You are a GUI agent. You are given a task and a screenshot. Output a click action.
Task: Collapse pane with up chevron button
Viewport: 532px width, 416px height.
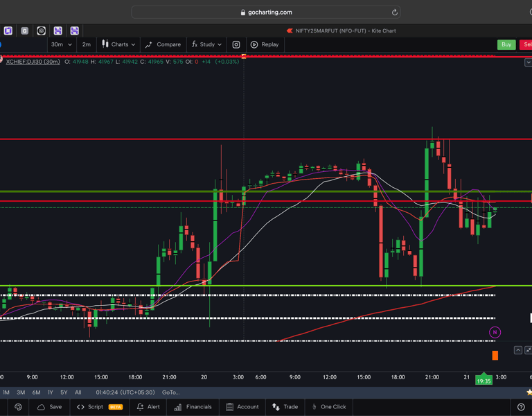[x=517, y=350]
